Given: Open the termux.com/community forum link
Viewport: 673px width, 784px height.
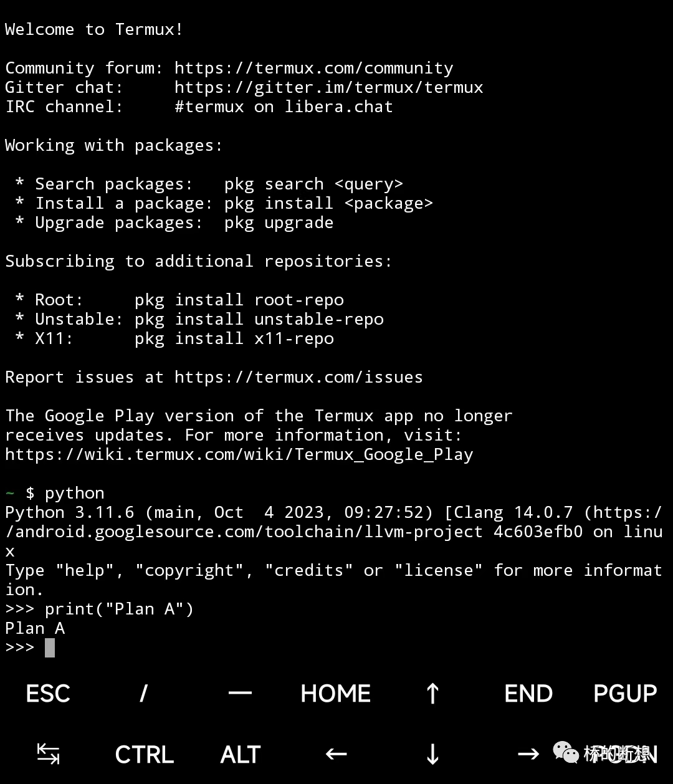Looking at the screenshot, I should tap(313, 68).
